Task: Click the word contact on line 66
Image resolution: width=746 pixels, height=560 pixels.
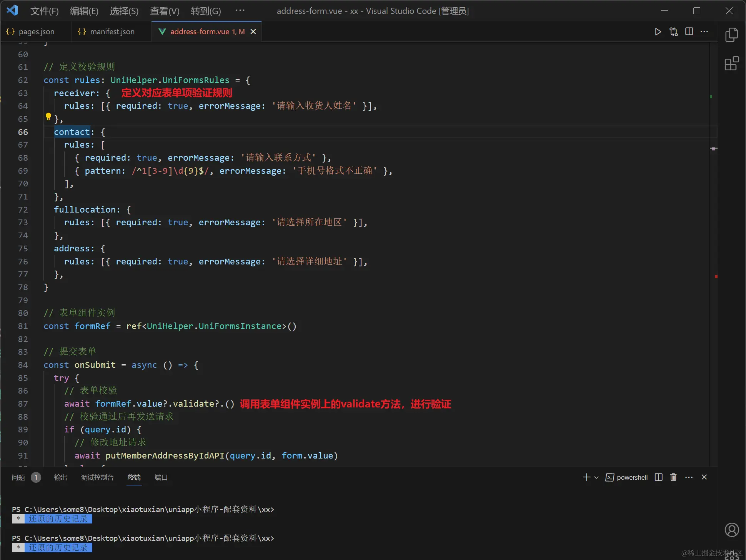Action: tap(72, 132)
